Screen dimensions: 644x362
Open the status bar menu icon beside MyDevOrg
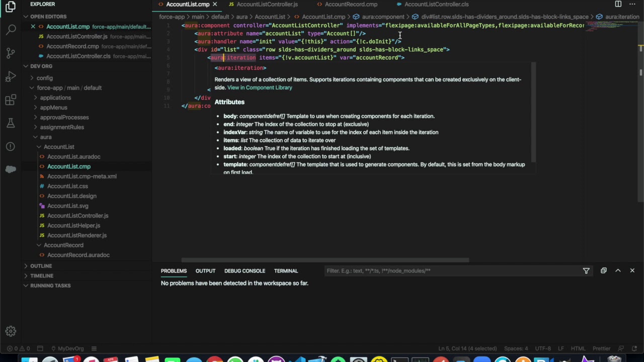[x=94, y=348]
